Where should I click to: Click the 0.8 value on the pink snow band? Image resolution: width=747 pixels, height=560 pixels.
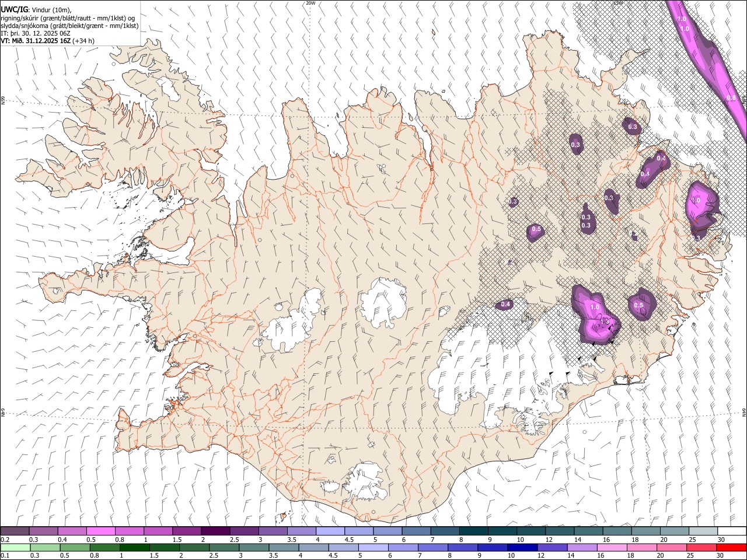pos(731,98)
